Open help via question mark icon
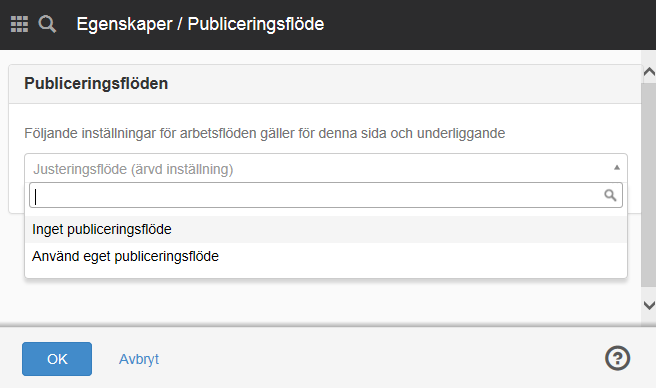The width and height of the screenshot is (656, 388). (617, 358)
